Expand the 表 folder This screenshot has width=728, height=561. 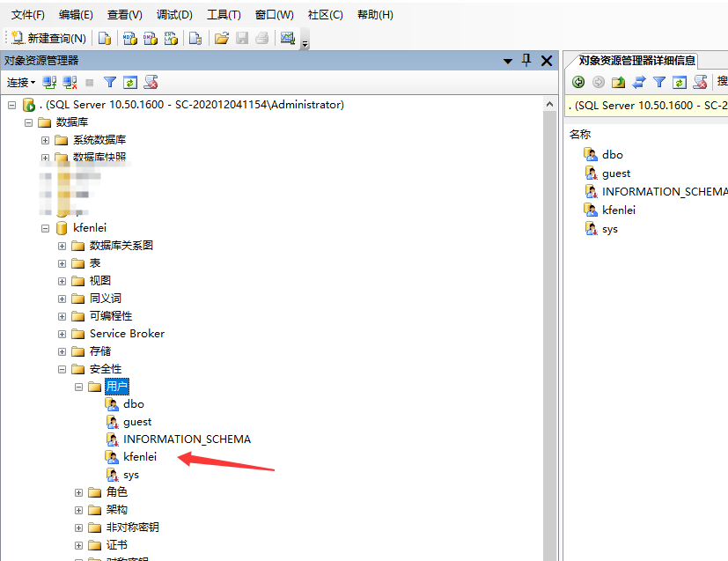tap(63, 264)
